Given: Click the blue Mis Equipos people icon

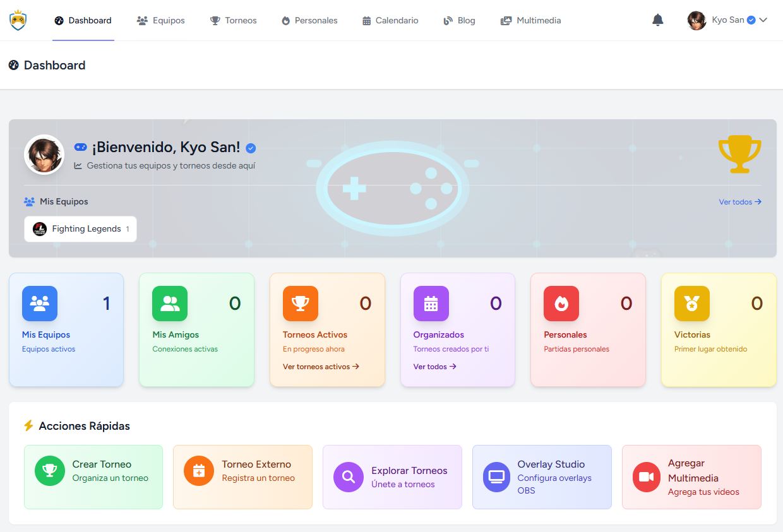Looking at the screenshot, I should click(x=40, y=304).
